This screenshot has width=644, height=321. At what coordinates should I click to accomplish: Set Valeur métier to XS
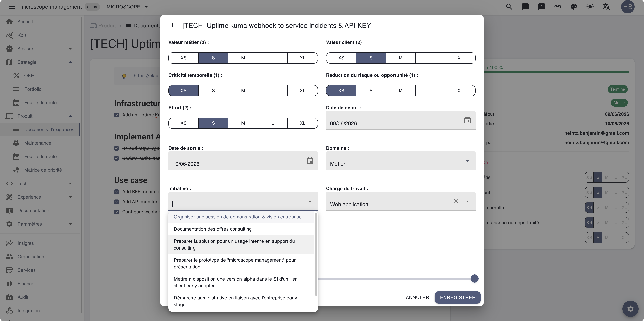pyautogui.click(x=184, y=58)
